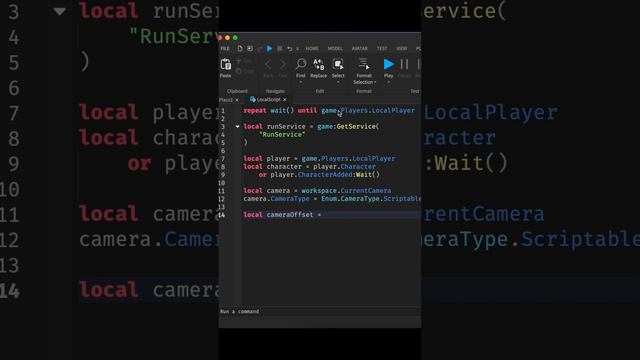This screenshot has width=640, height=360.
Task: Click the 'Run a command' input bar
Action: tap(320, 311)
